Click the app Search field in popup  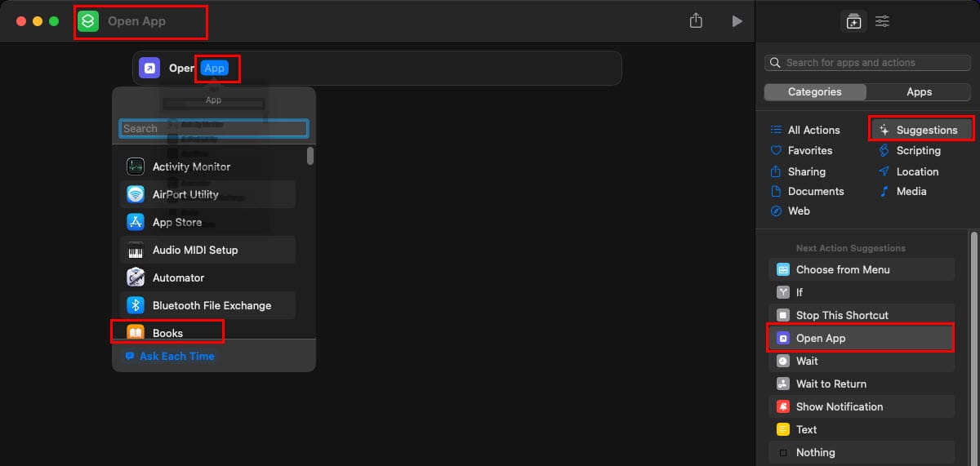[x=214, y=128]
